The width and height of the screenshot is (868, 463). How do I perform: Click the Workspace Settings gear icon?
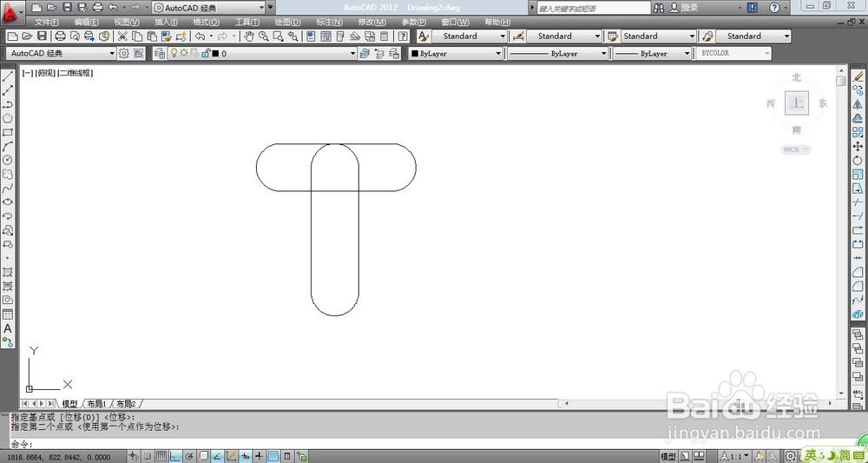(124, 53)
